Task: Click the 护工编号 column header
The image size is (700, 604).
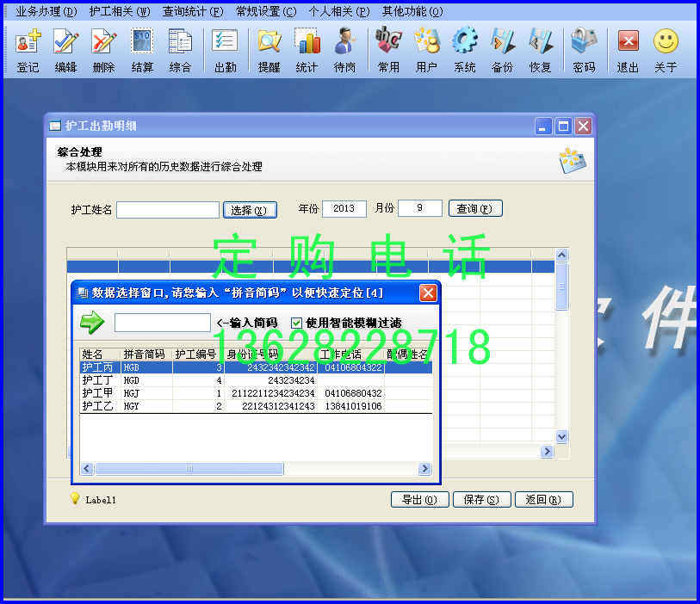Action: (x=198, y=354)
